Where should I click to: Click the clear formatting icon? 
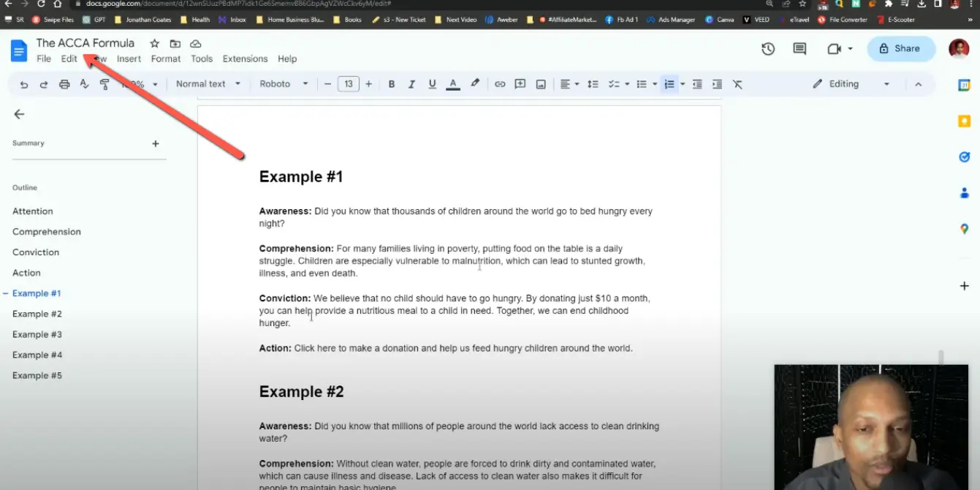[737, 83]
